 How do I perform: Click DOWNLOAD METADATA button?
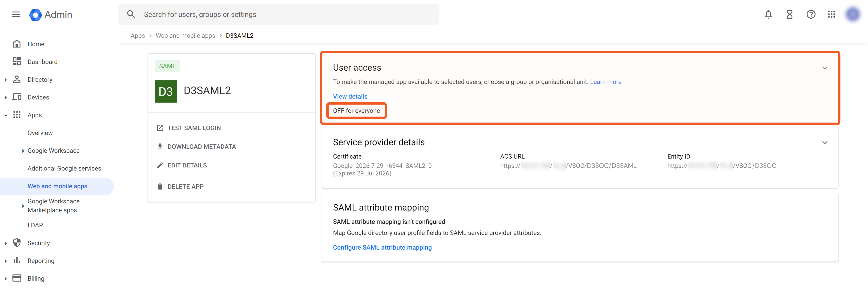coord(201,147)
